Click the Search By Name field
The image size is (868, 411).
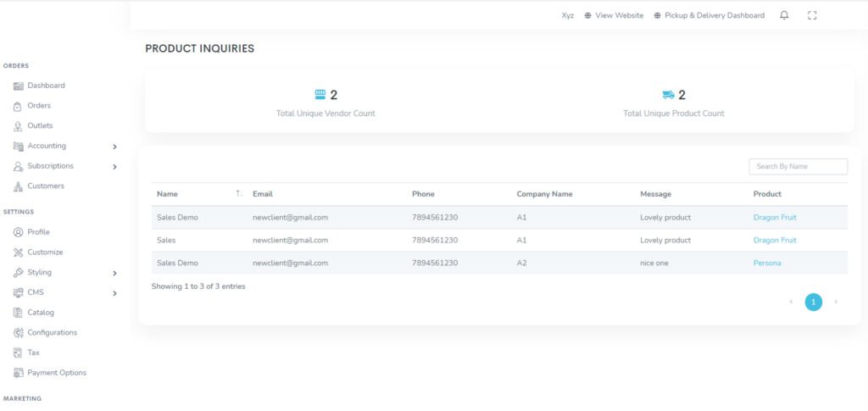click(x=798, y=167)
